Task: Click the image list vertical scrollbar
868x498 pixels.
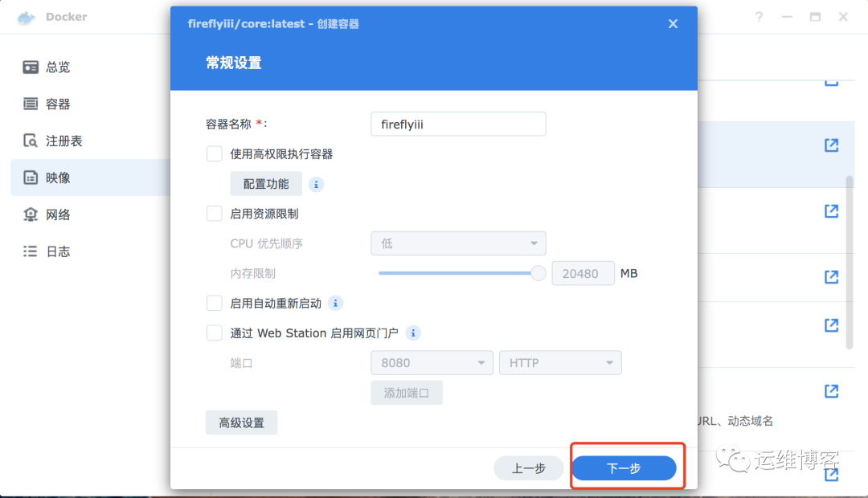Action: (x=850, y=263)
